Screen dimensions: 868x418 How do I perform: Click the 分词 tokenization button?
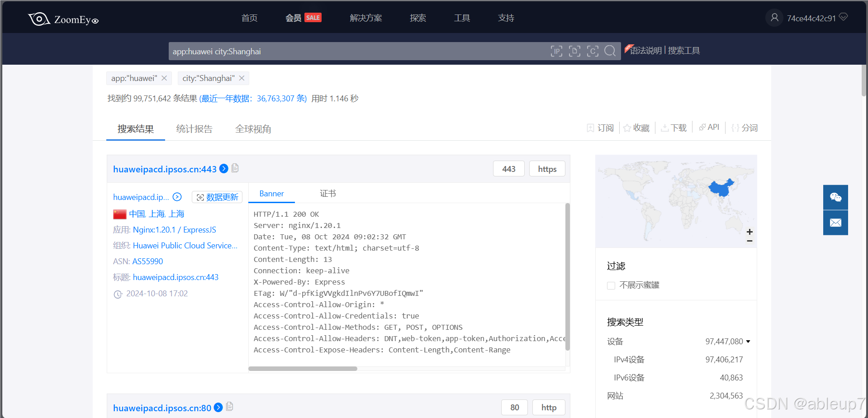pos(745,128)
